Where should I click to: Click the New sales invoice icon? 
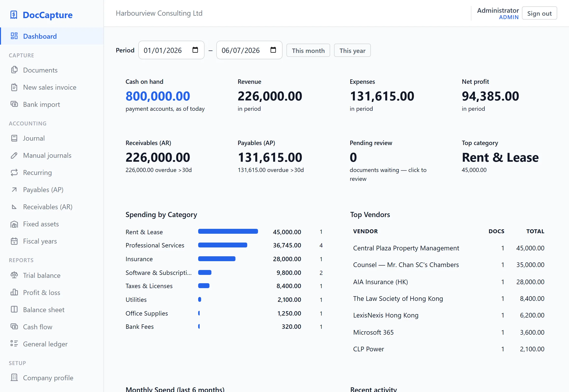click(14, 87)
